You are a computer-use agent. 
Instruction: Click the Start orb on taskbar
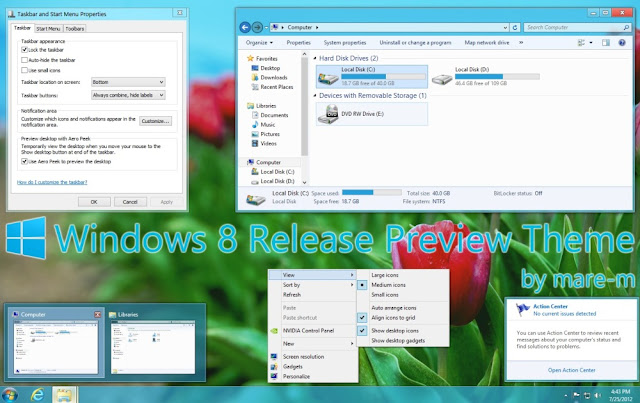10,395
